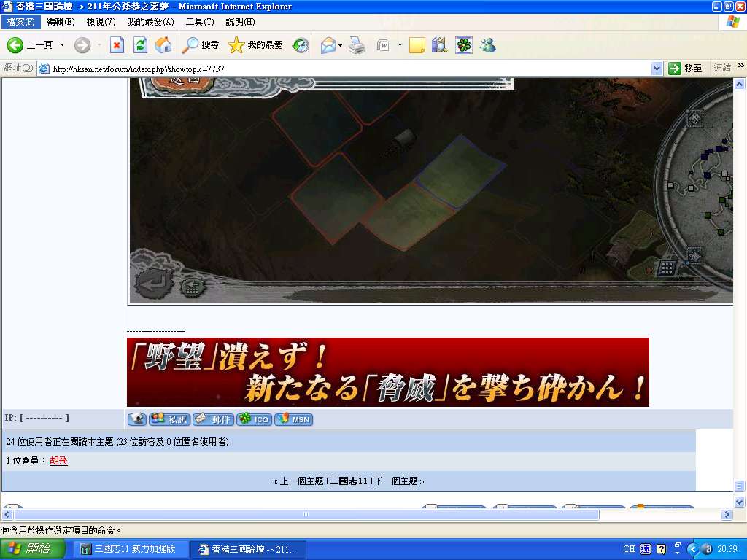Click the ICQ flower toolbar icon
747x560 pixels.
pyautogui.click(x=464, y=45)
